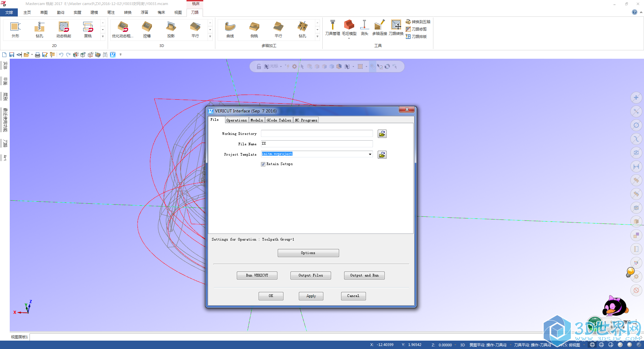Open the 实体 solids side panel tab

point(5,65)
